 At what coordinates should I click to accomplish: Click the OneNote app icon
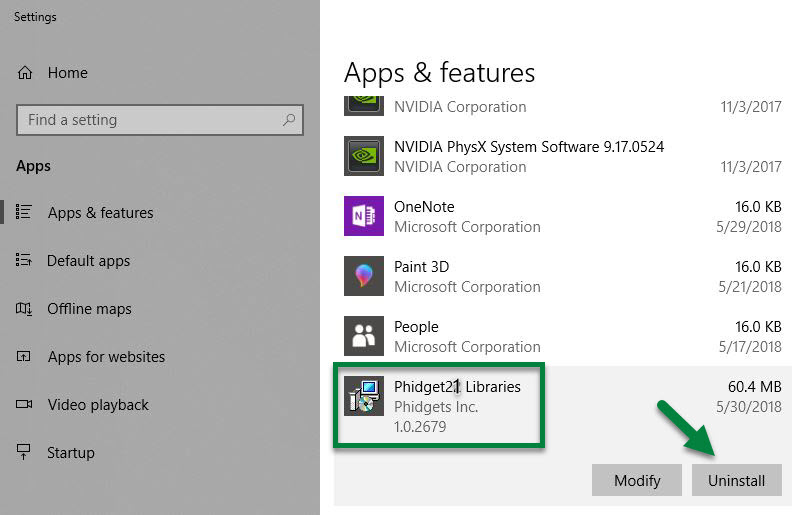coord(364,216)
